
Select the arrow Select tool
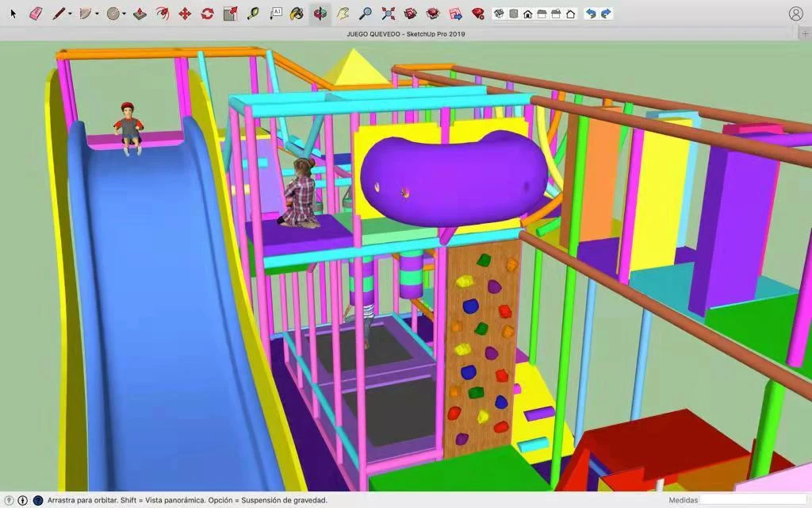[13, 13]
